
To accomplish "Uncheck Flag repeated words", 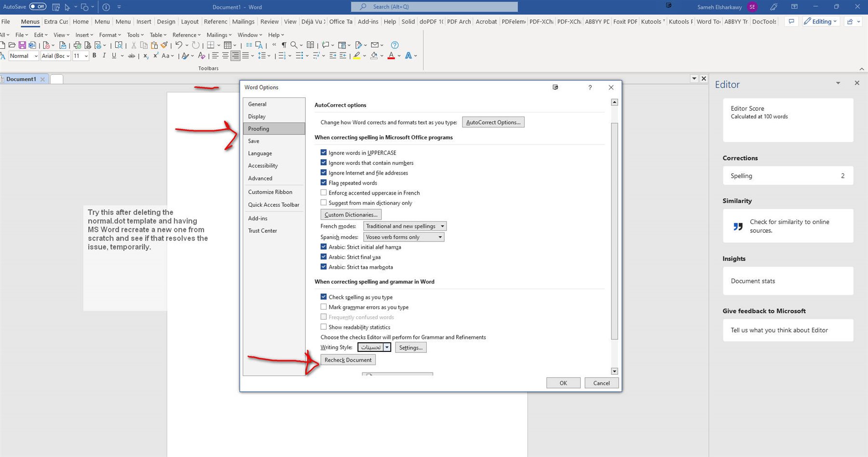I will click(x=324, y=183).
